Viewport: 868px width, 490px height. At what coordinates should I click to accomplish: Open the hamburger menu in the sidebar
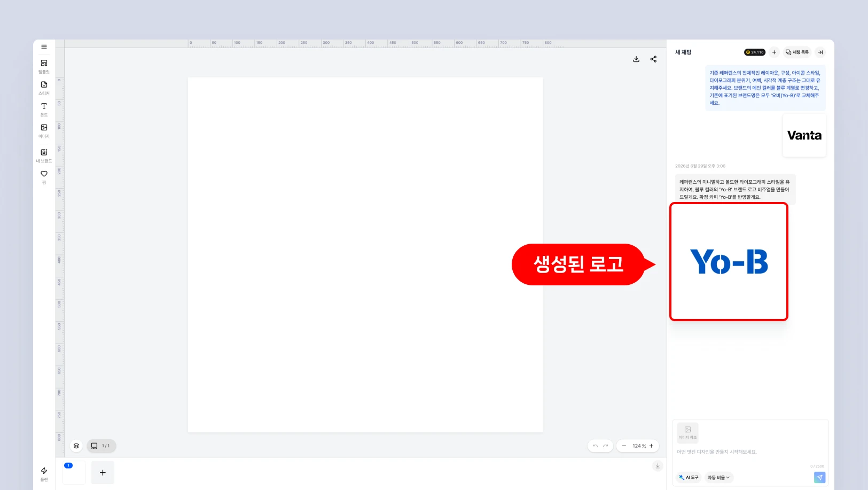coord(44,47)
